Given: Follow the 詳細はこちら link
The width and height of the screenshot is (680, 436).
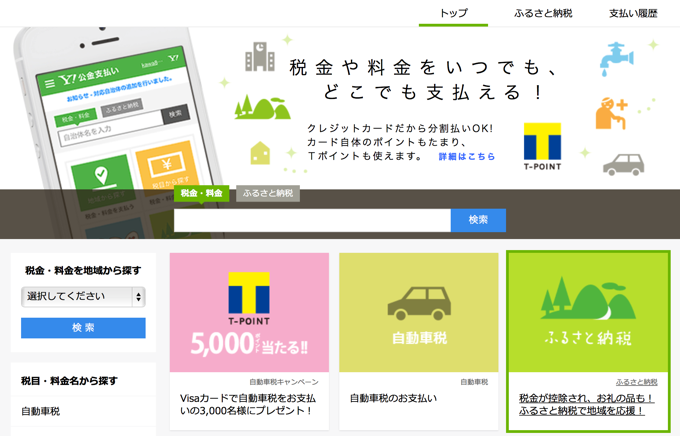Looking at the screenshot, I should coord(467,156).
